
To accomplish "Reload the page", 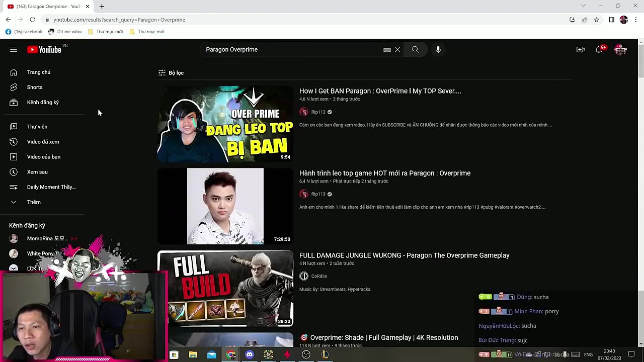I will click(32, 20).
